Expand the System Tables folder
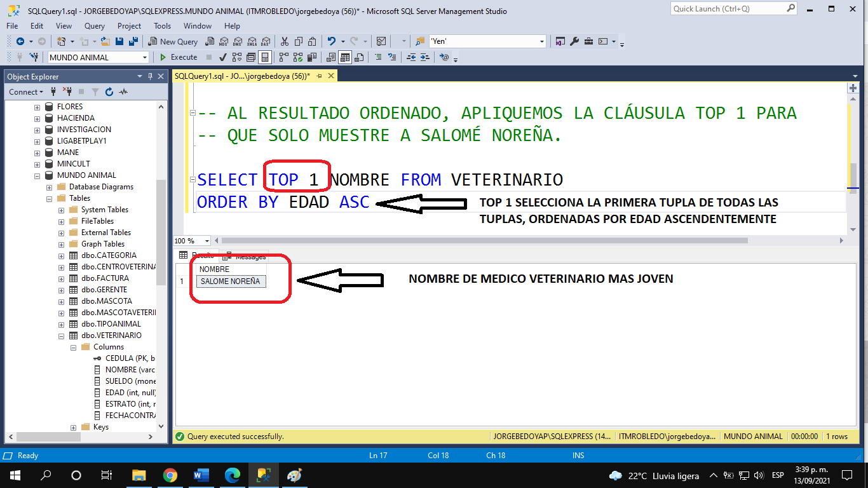This screenshot has width=868, height=488. point(61,210)
